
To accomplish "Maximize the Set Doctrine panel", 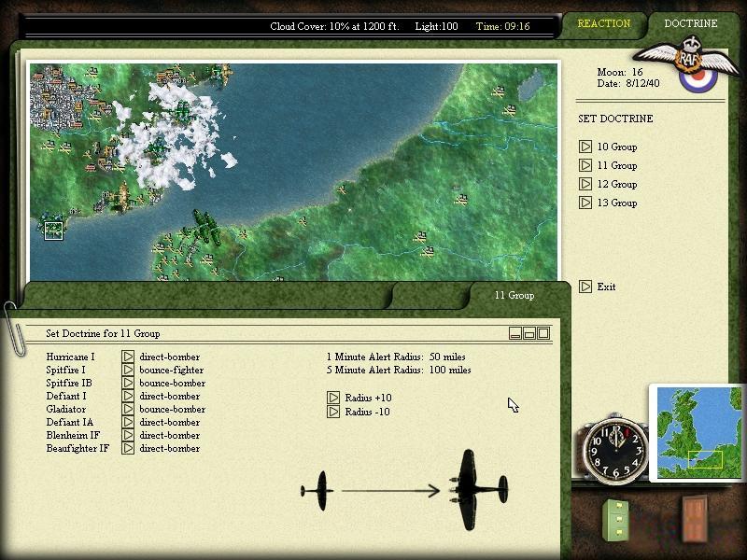I will (543, 333).
